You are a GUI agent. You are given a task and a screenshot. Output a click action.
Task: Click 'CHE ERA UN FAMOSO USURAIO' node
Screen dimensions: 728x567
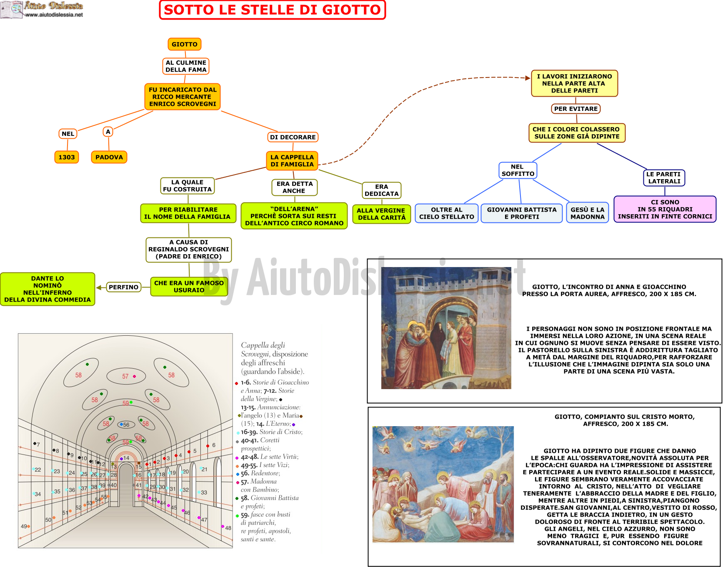click(189, 287)
